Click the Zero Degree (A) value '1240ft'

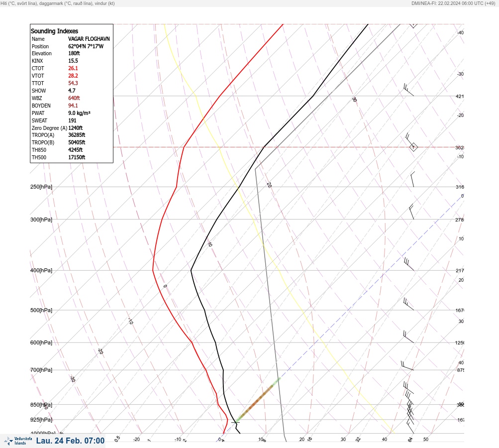[x=76, y=128]
